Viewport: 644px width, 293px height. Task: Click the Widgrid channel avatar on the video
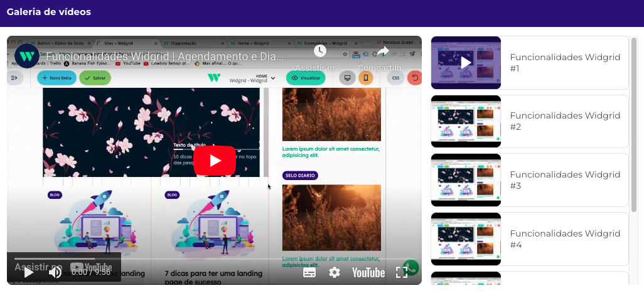27,56
